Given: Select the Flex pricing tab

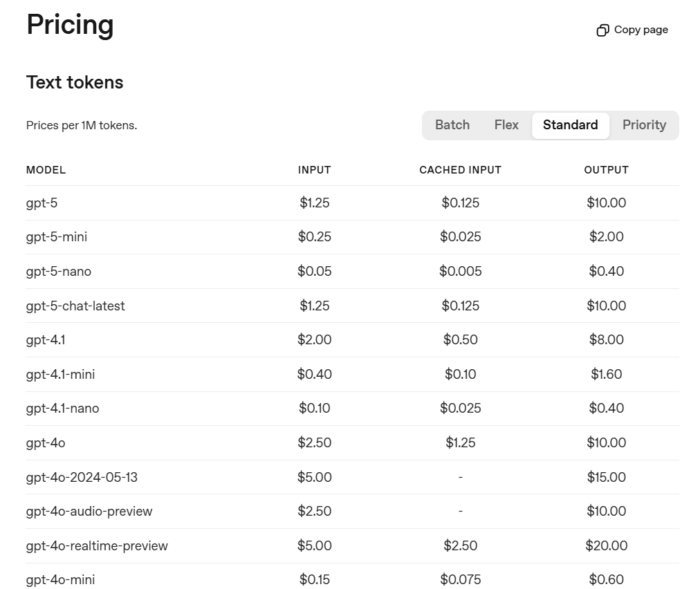Looking at the screenshot, I should pyautogui.click(x=506, y=125).
